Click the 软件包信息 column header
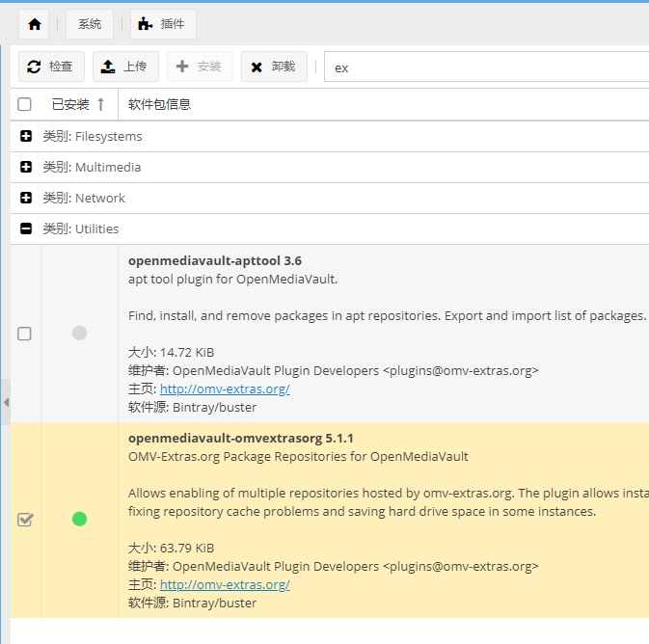649x644 pixels. 159,104
